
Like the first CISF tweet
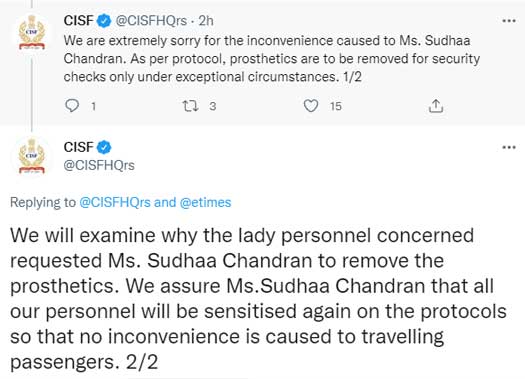click(x=311, y=106)
